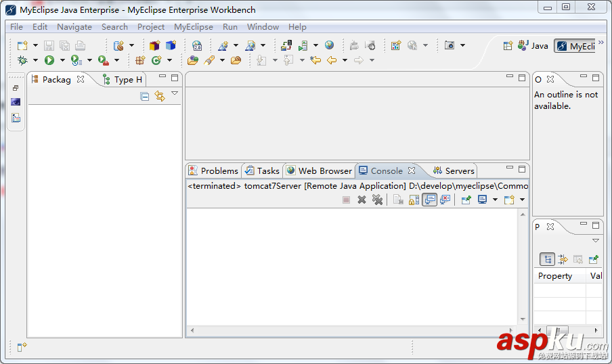The image size is (612, 364).
Task: Open the Search flashlight dropdown arrow
Action: point(222,60)
